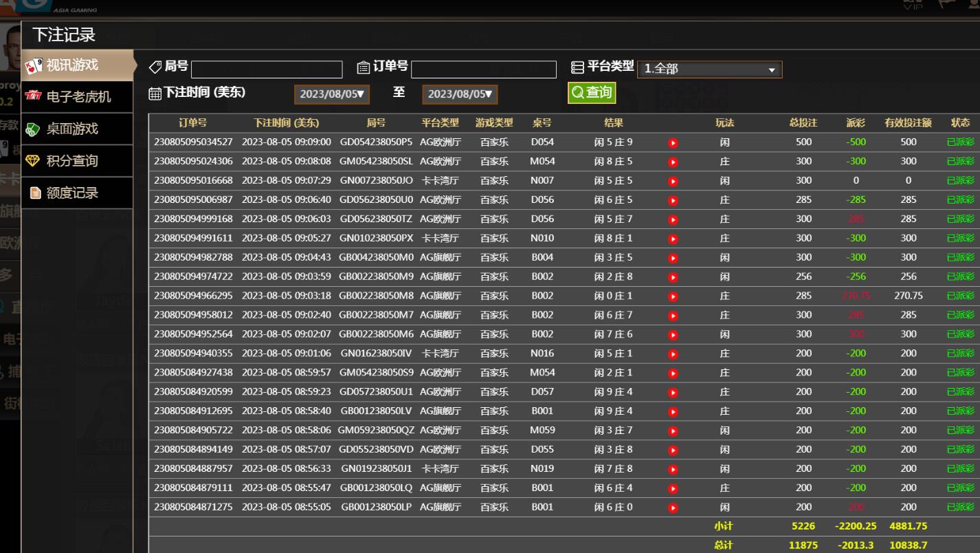Viewport: 980px width, 553px height.
Task: Click 局号 cell GM059238050QZ
Action: (x=376, y=430)
